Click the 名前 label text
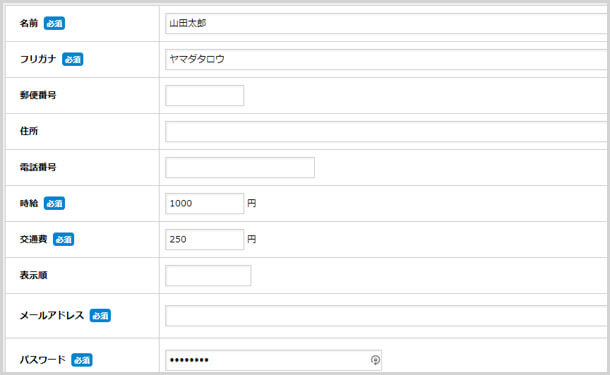Viewport: 610px width, 375px height. pos(29,23)
